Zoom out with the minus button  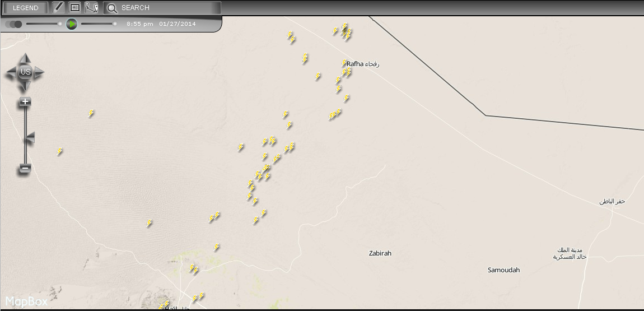[25, 168]
